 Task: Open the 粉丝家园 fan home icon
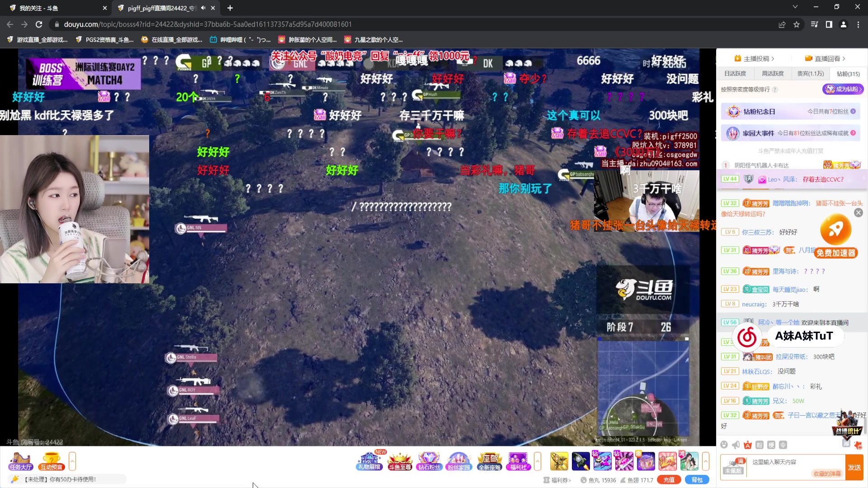pos(459,461)
